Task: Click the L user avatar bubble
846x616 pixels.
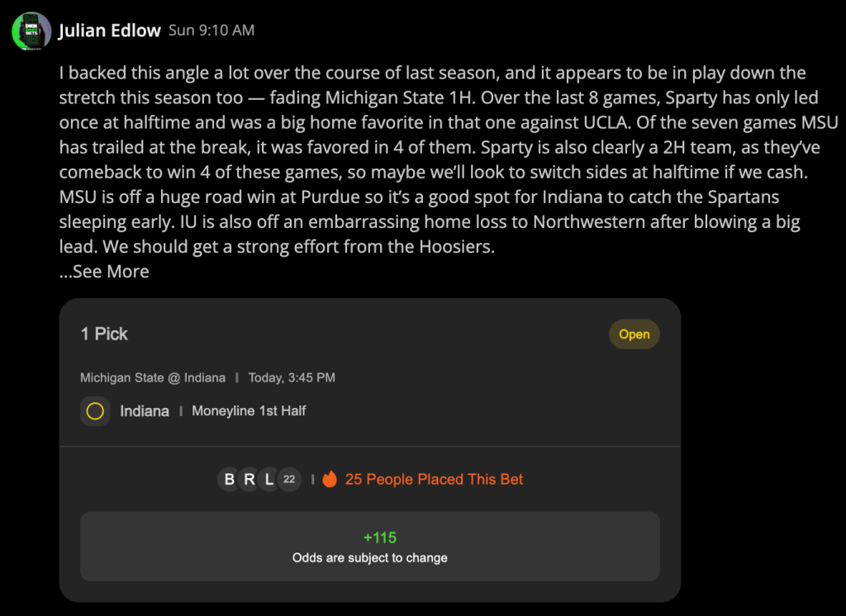Action: point(269,479)
